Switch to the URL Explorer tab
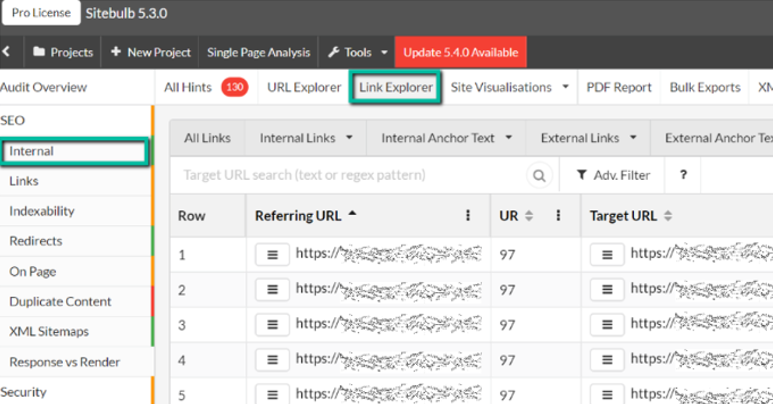The height and width of the screenshot is (404, 773). pyautogui.click(x=304, y=87)
